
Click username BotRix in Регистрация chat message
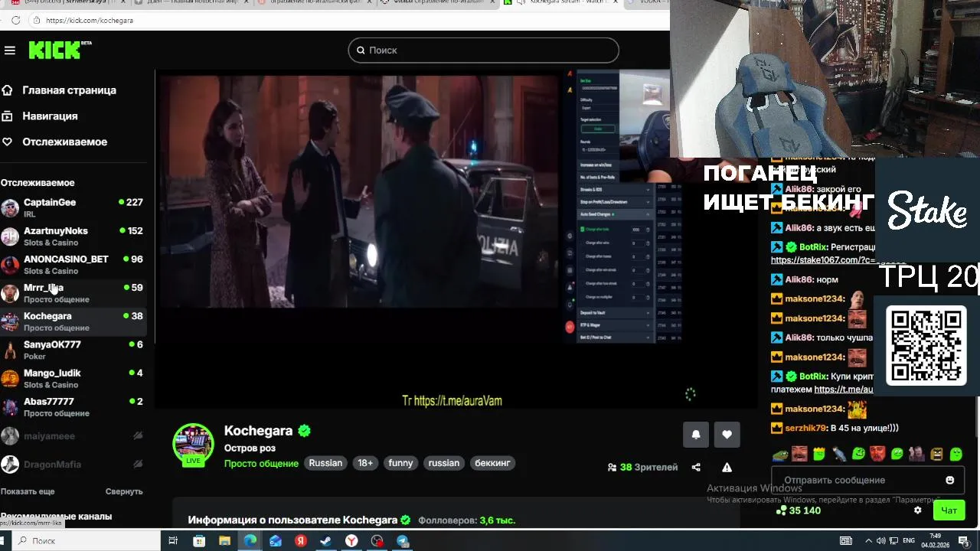coord(812,247)
